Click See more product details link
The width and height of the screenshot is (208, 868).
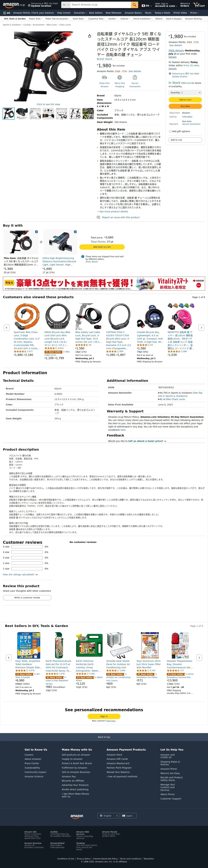click(x=113, y=212)
